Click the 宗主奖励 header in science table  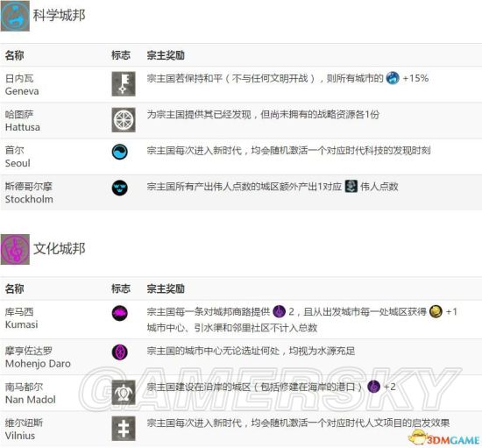[166, 55]
